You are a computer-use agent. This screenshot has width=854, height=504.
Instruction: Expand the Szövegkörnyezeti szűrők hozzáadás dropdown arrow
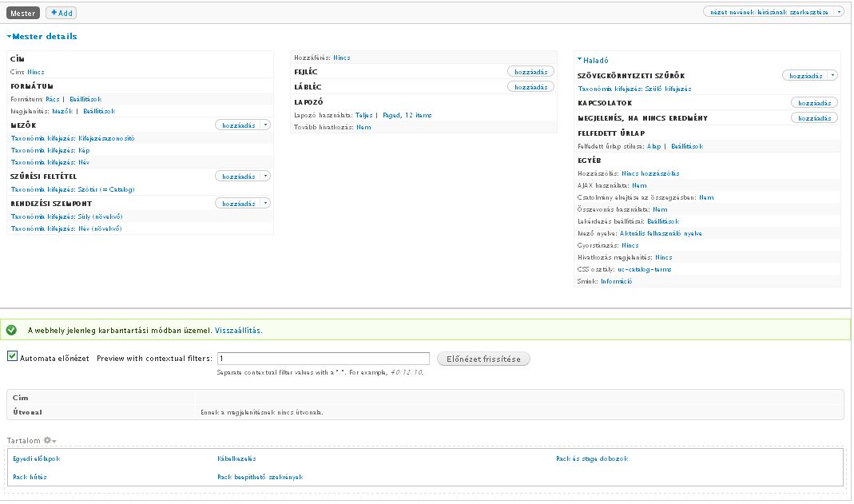tap(832, 76)
